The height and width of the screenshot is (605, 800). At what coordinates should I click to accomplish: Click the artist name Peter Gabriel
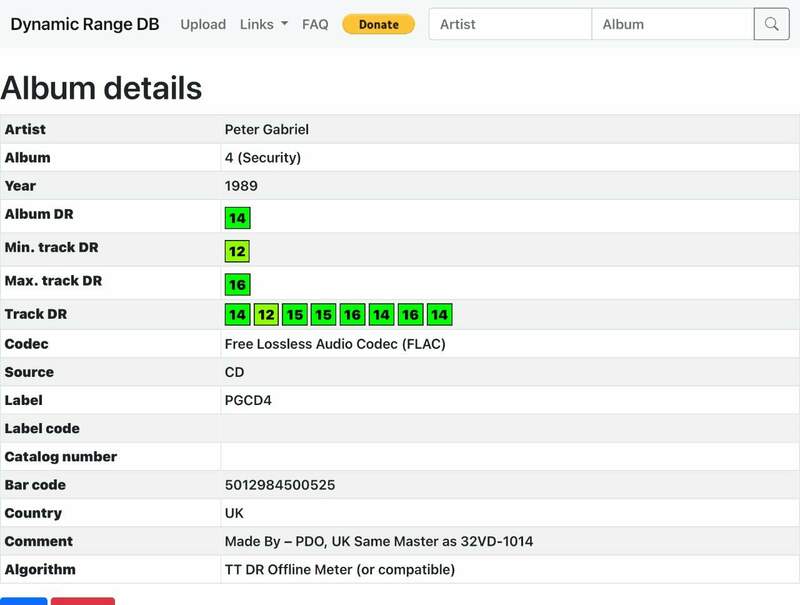pyautogui.click(x=266, y=129)
